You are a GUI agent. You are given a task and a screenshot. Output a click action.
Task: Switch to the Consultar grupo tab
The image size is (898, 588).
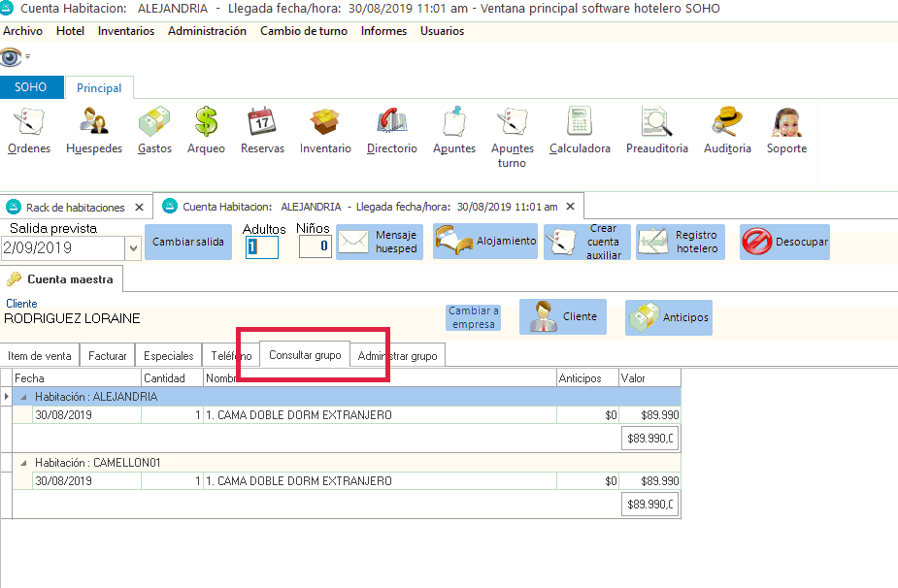305,356
